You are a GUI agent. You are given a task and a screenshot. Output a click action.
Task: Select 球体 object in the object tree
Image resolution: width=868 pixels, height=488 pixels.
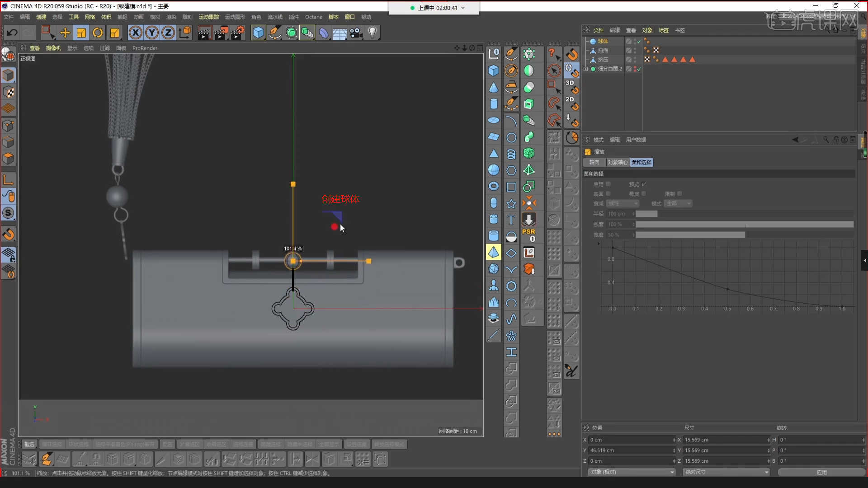(x=603, y=41)
